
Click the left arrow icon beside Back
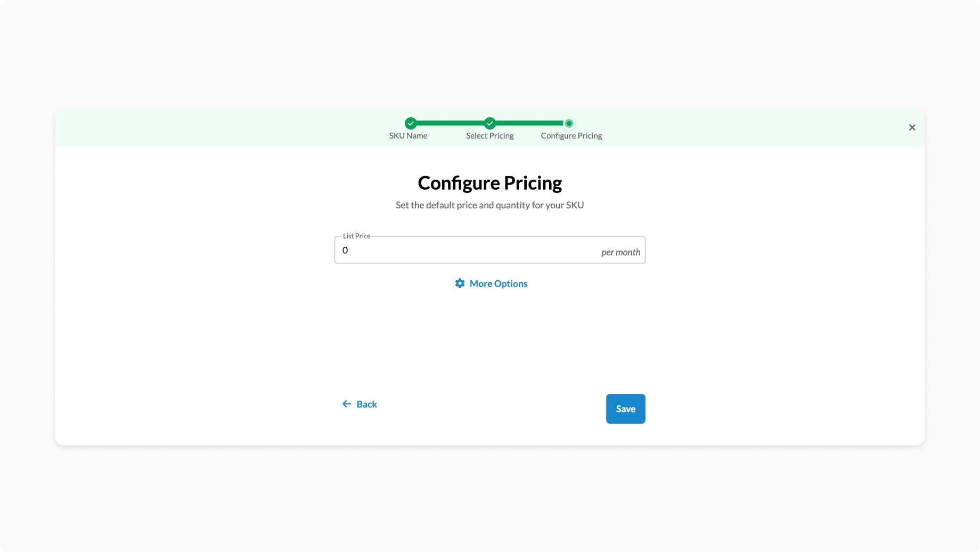pyautogui.click(x=347, y=404)
